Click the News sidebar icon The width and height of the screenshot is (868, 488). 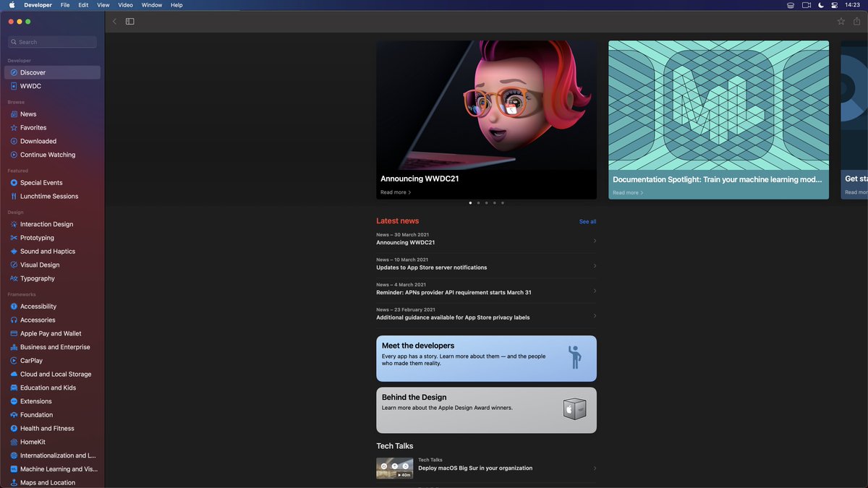tap(14, 114)
